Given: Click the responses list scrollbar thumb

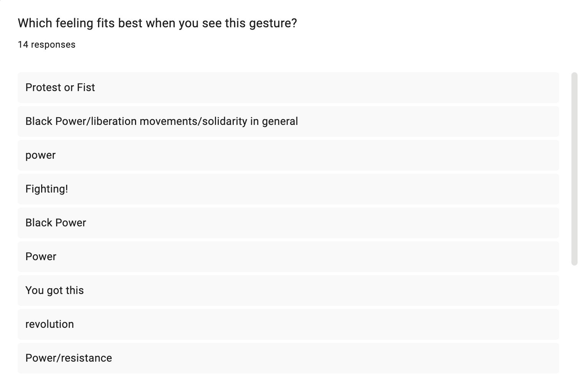Looking at the screenshot, I should (x=574, y=169).
